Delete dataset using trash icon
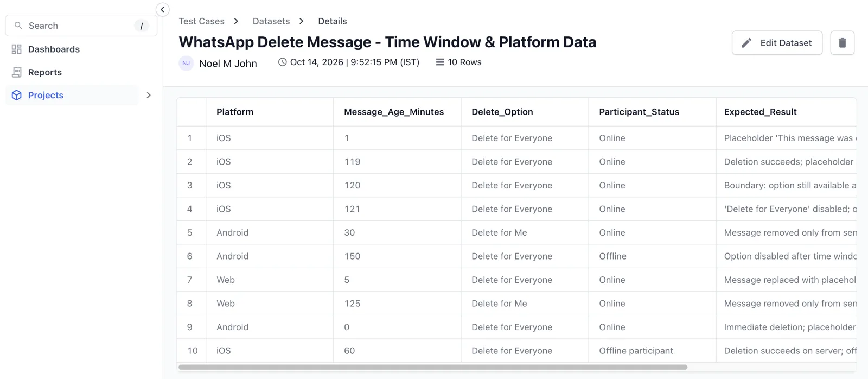Image resolution: width=868 pixels, height=379 pixels. coord(843,43)
